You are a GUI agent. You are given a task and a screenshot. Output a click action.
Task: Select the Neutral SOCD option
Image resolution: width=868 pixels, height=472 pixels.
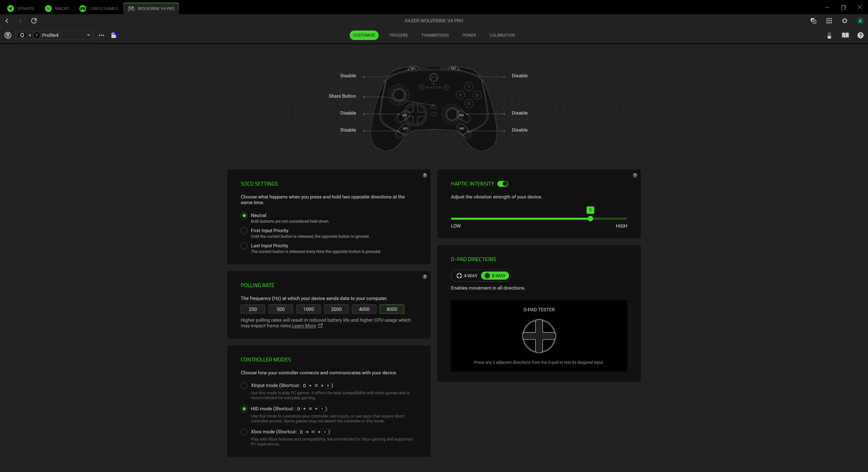pos(244,216)
